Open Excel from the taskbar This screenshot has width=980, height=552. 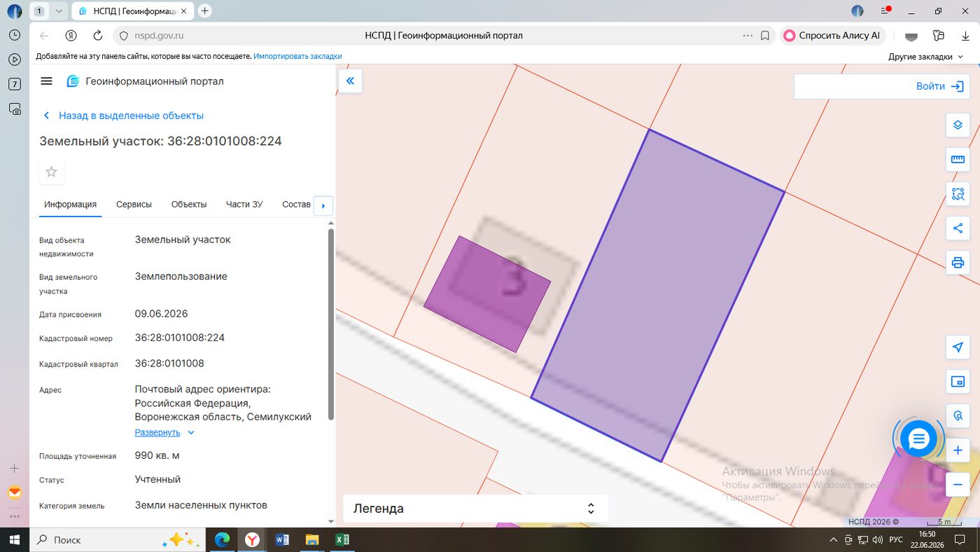[x=342, y=540]
